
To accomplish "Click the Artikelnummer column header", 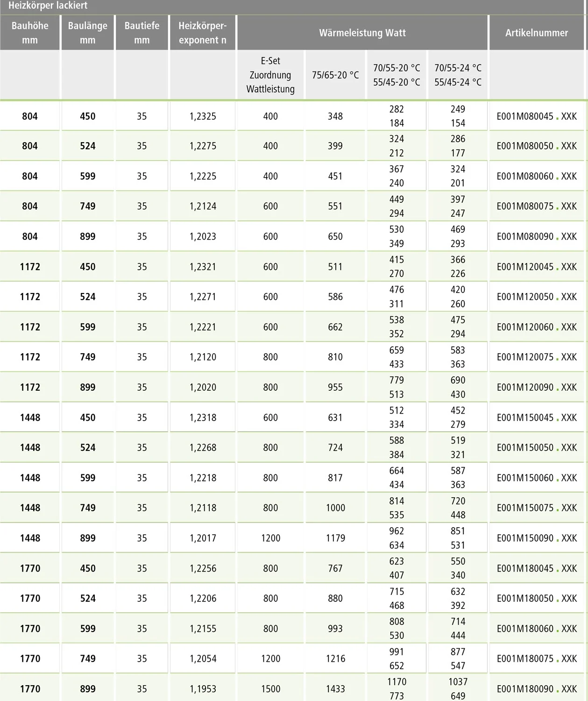I will pyautogui.click(x=537, y=33).
